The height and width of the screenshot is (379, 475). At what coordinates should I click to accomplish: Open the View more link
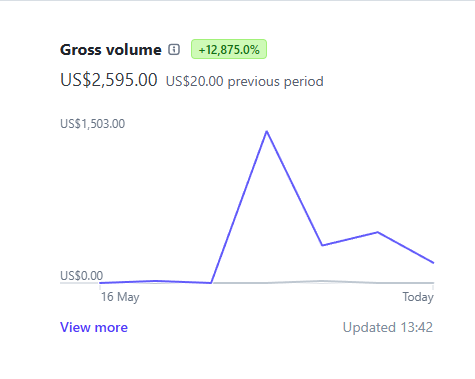[x=94, y=327]
